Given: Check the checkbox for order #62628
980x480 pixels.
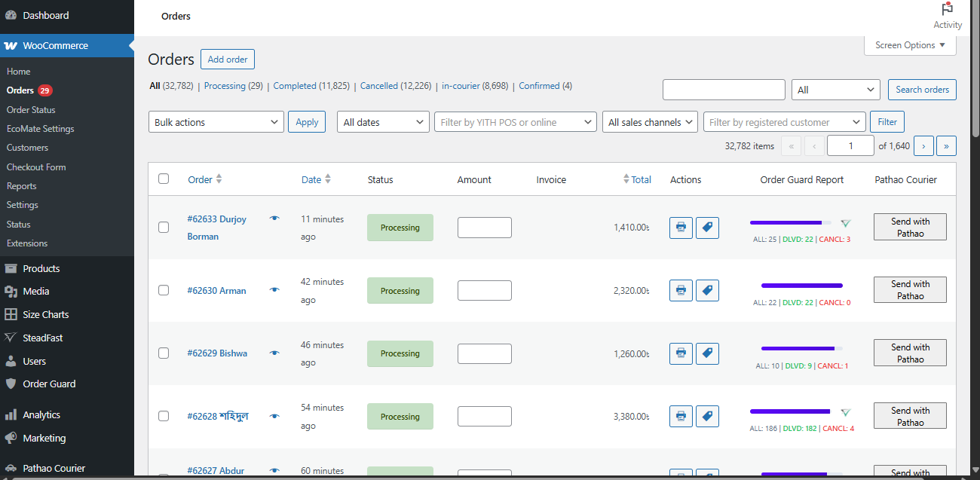Looking at the screenshot, I should point(164,416).
